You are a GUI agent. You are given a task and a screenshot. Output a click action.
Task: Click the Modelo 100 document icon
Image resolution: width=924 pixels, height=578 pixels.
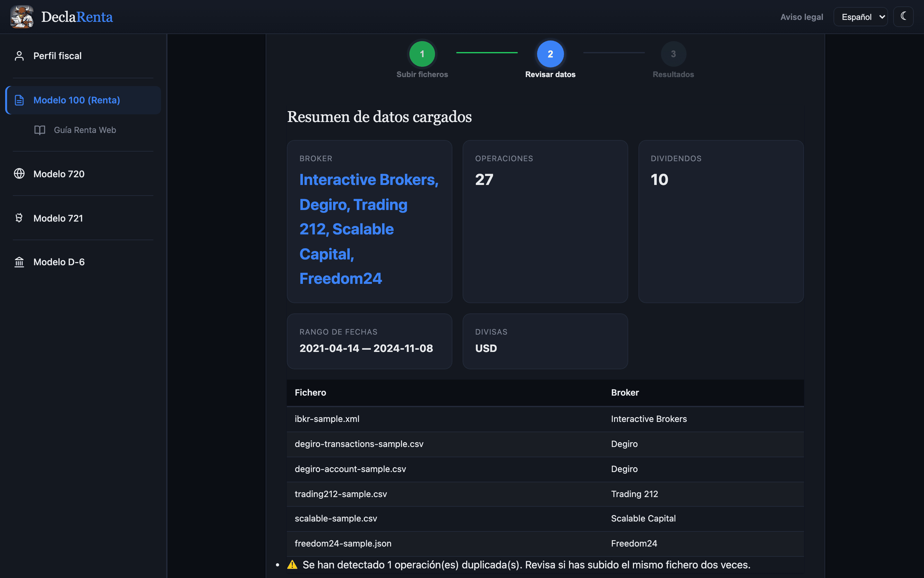[19, 100]
